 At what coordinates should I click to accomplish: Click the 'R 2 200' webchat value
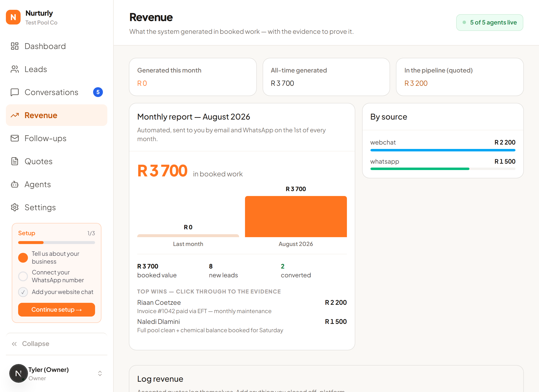(505, 142)
